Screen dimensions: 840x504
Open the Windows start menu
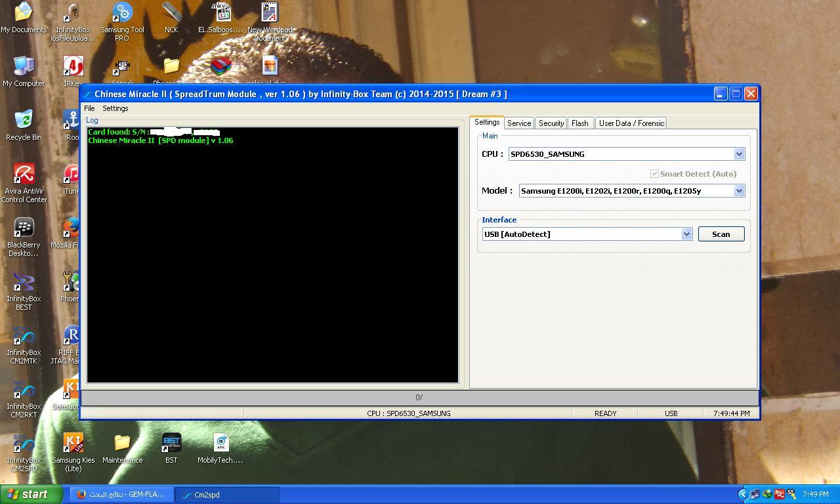click(31, 495)
